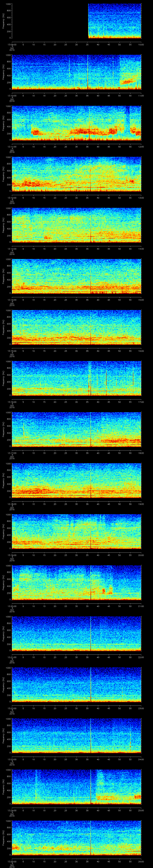Select the spectrogram starting at 13:11:00

[x=76, y=123]
